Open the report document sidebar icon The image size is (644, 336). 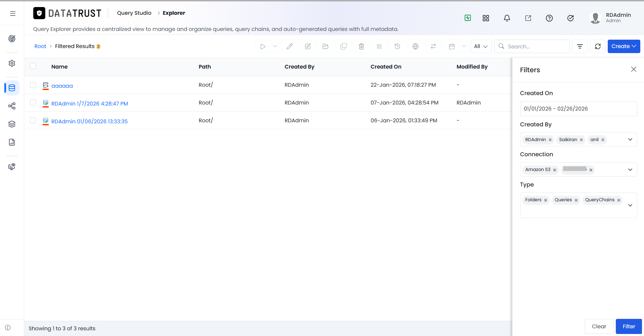click(12, 142)
